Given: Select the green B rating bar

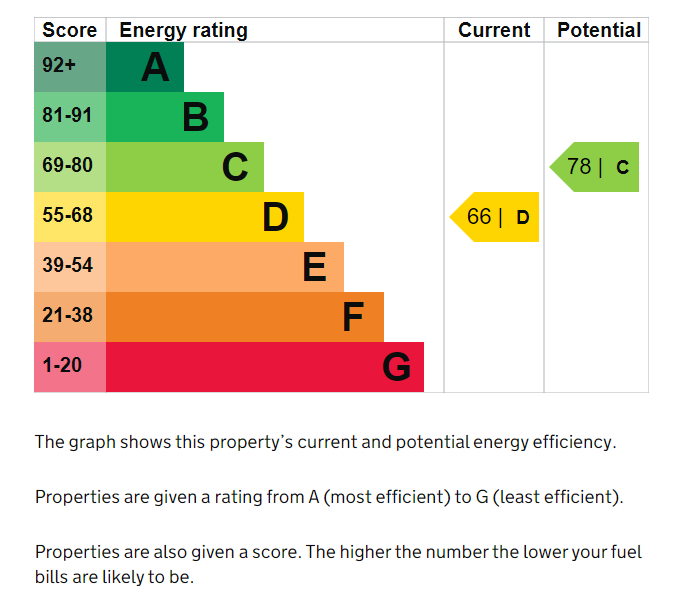Looking at the screenshot, I should coord(165,117).
